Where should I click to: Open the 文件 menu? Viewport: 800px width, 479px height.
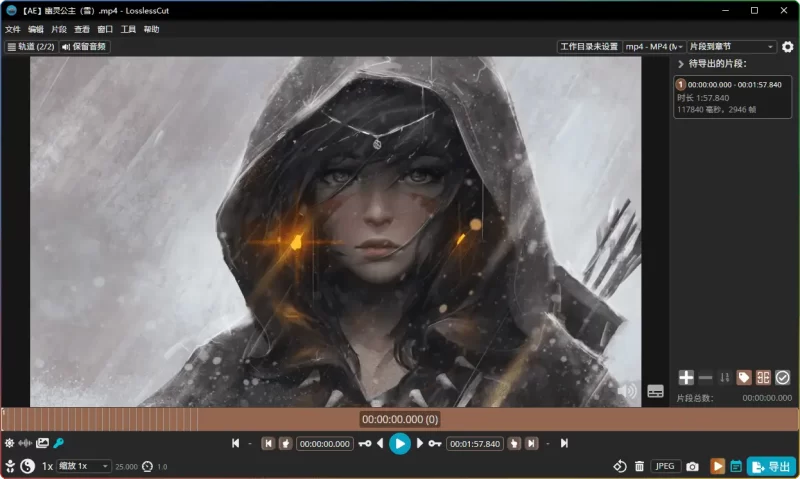tap(12, 30)
